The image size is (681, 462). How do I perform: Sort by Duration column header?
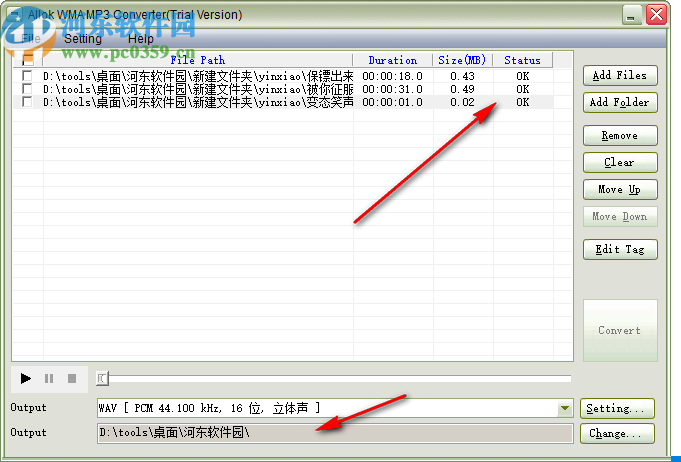[393, 60]
